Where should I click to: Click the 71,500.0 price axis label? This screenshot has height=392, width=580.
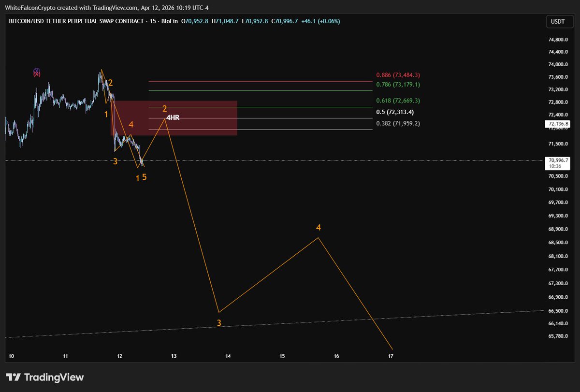[558, 144]
